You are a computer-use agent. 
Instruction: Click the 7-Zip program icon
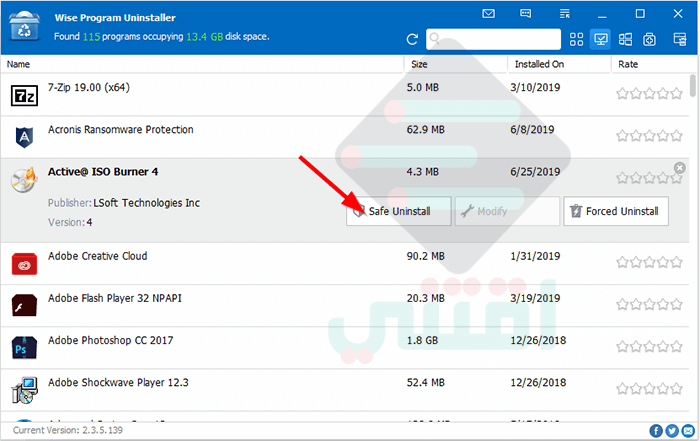tap(24, 95)
